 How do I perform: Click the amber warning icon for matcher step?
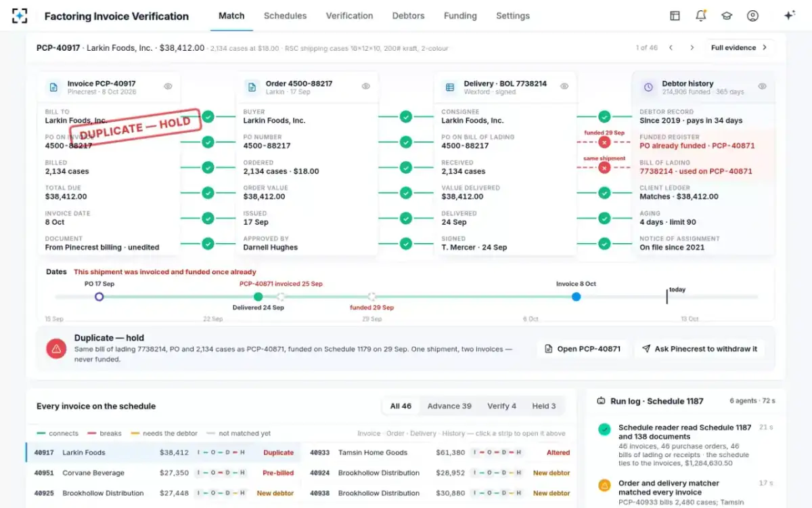(604, 485)
